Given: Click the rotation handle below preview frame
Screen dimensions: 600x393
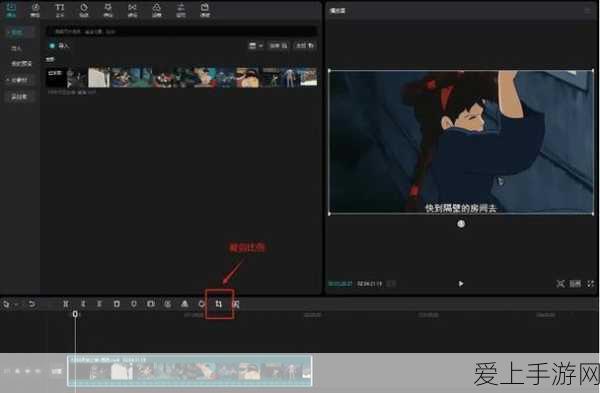Looking at the screenshot, I should tap(461, 224).
